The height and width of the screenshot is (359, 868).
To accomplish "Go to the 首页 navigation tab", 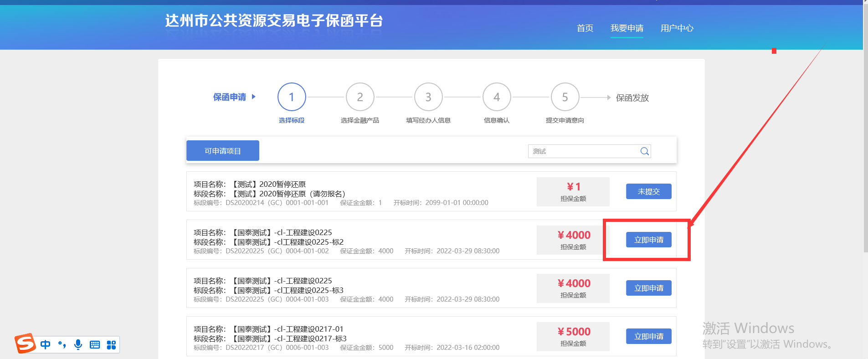I will coord(585,28).
